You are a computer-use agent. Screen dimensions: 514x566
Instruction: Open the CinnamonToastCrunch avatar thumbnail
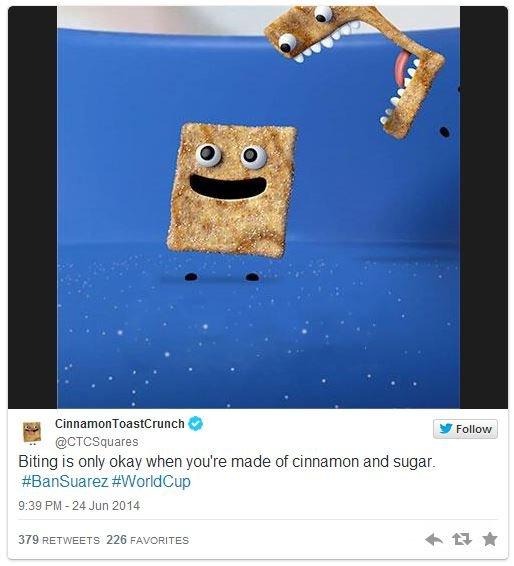[32, 432]
